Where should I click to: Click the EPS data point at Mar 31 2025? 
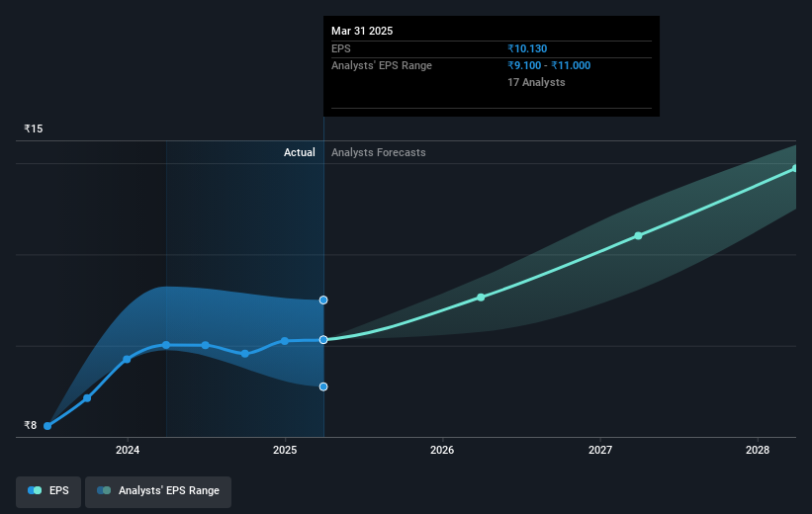pyautogui.click(x=323, y=340)
